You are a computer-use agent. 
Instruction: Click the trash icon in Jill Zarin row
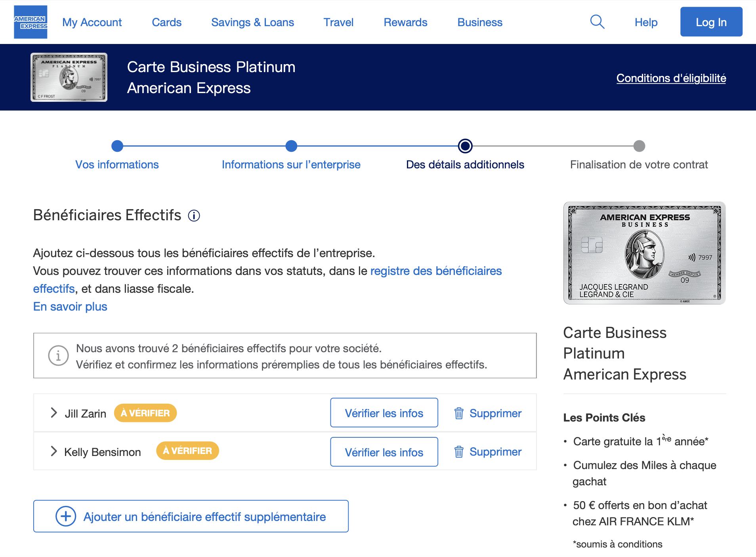pyautogui.click(x=459, y=413)
